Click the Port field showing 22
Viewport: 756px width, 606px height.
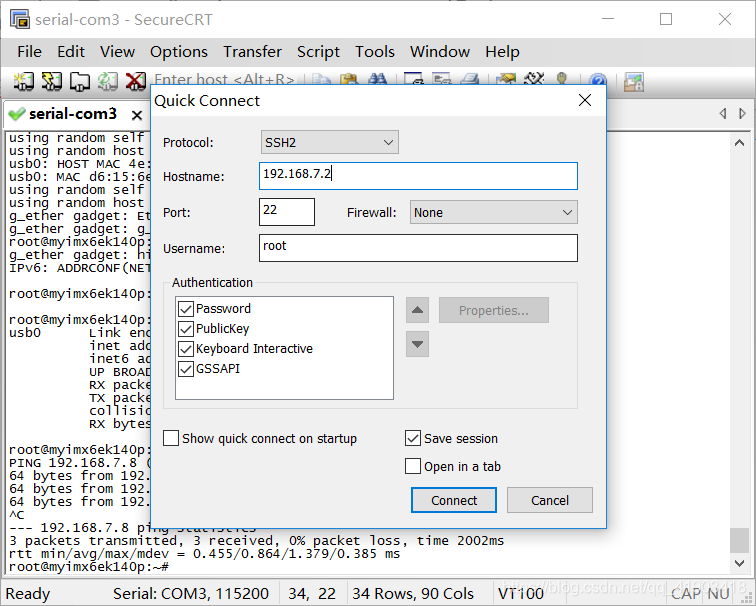pos(287,212)
